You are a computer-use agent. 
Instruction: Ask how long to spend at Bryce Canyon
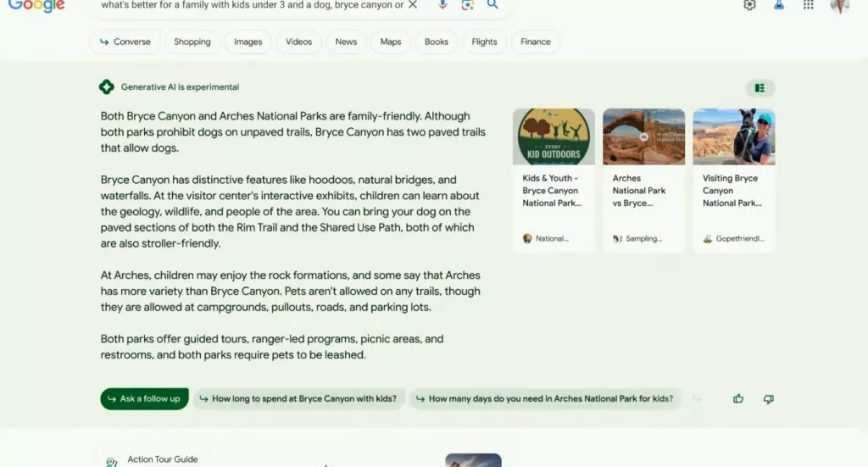tap(298, 399)
